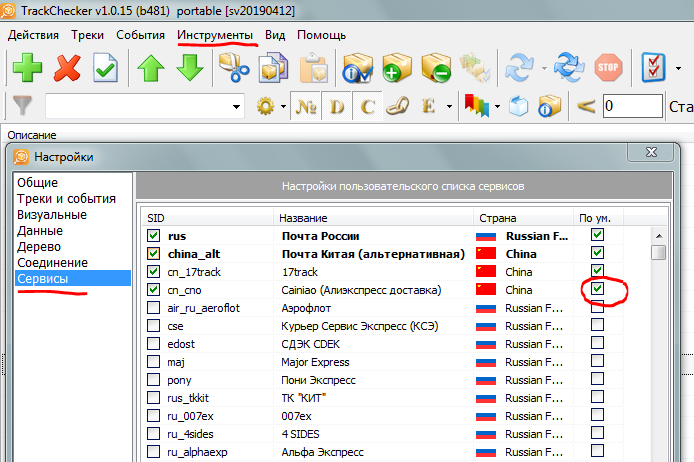Click the services list scrollbar up arrow

(x=659, y=236)
